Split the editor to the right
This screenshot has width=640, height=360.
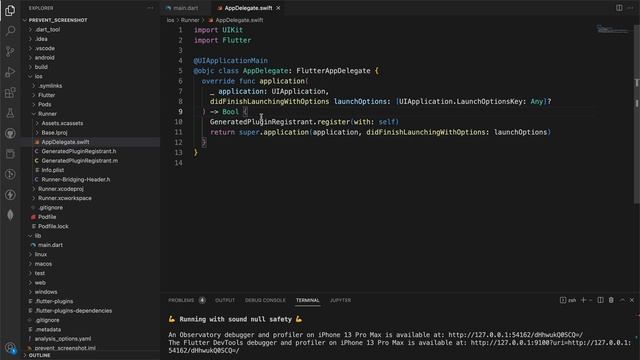click(619, 8)
